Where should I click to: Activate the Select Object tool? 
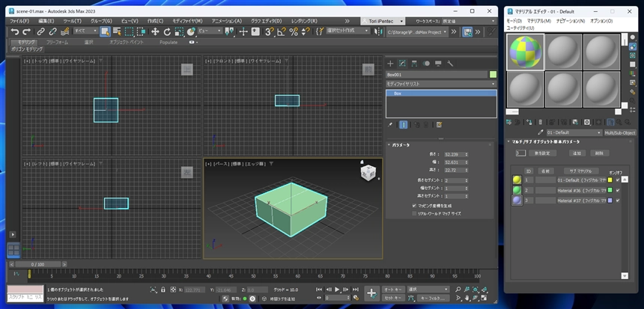105,31
